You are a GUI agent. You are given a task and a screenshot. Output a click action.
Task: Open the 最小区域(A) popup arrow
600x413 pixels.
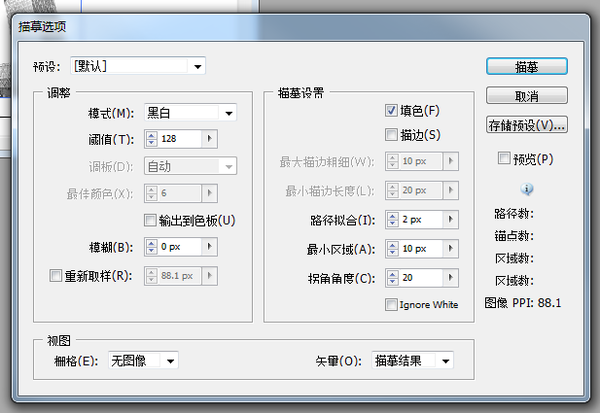point(450,249)
